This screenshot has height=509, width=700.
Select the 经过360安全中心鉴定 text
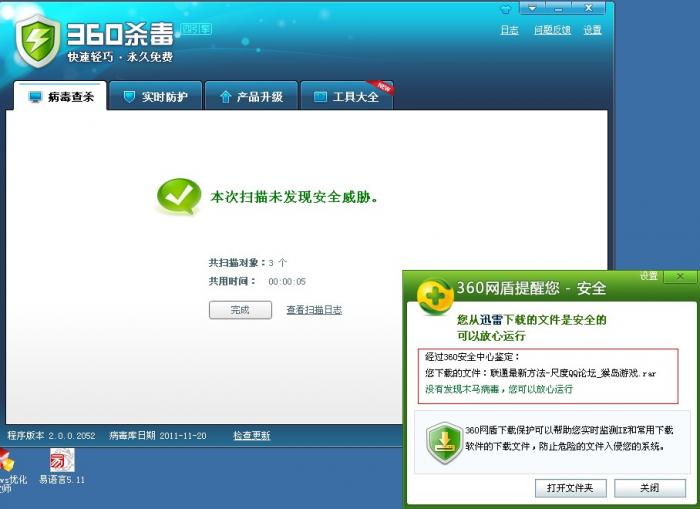tap(472, 357)
